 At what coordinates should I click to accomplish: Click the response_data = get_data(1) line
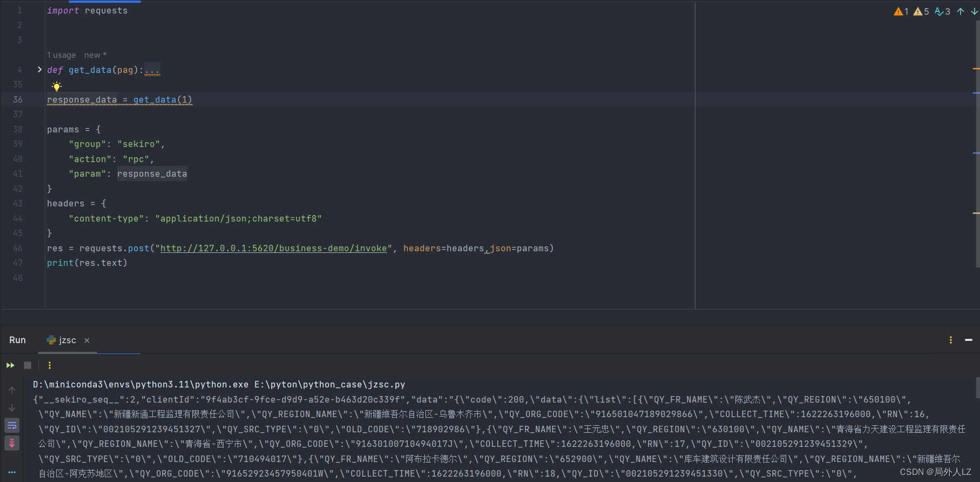click(x=119, y=99)
